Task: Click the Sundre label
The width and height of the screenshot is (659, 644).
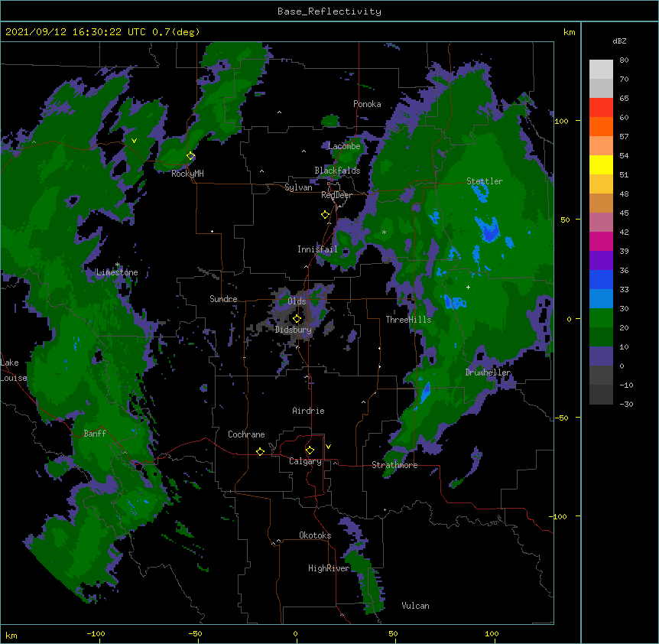Action: pos(223,299)
